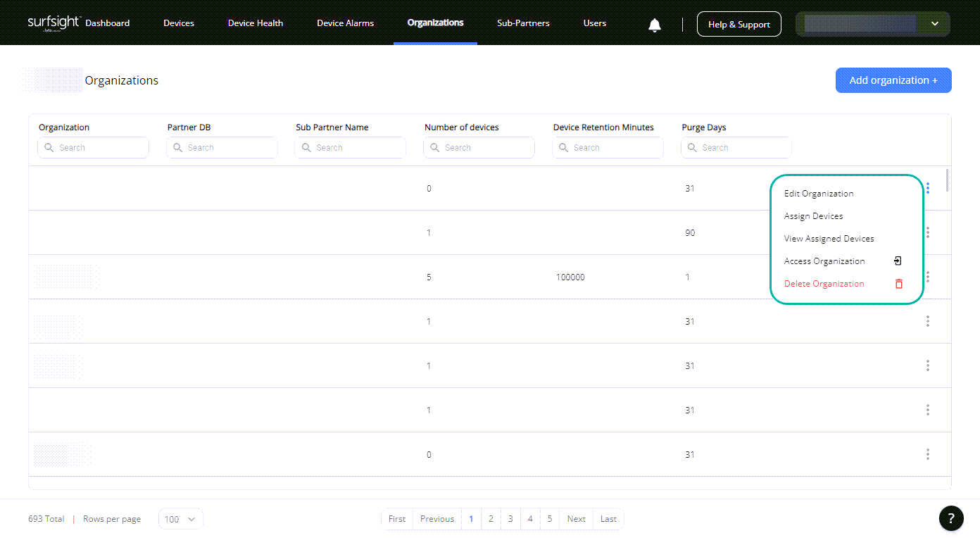Click the Surfsight logo

[x=54, y=23]
